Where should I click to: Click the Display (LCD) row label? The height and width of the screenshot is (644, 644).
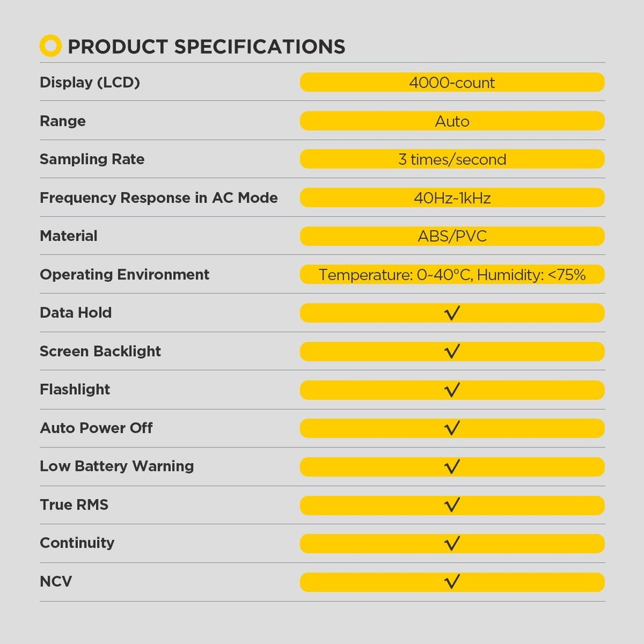90,82
